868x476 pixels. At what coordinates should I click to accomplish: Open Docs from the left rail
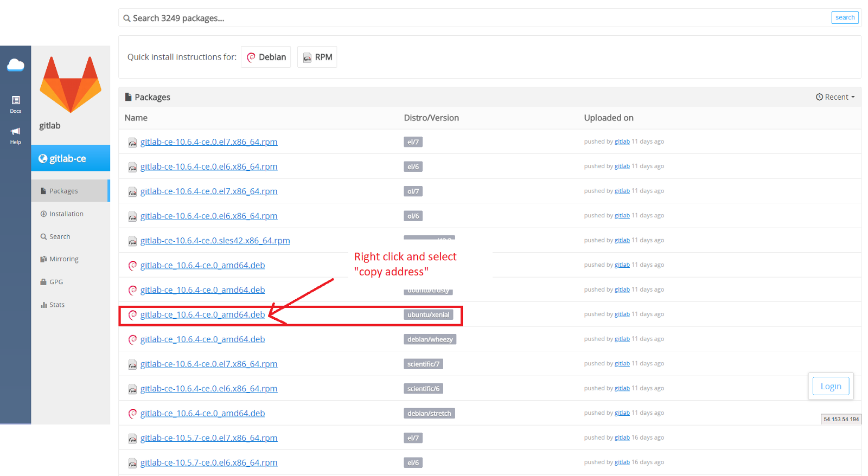[x=16, y=104]
